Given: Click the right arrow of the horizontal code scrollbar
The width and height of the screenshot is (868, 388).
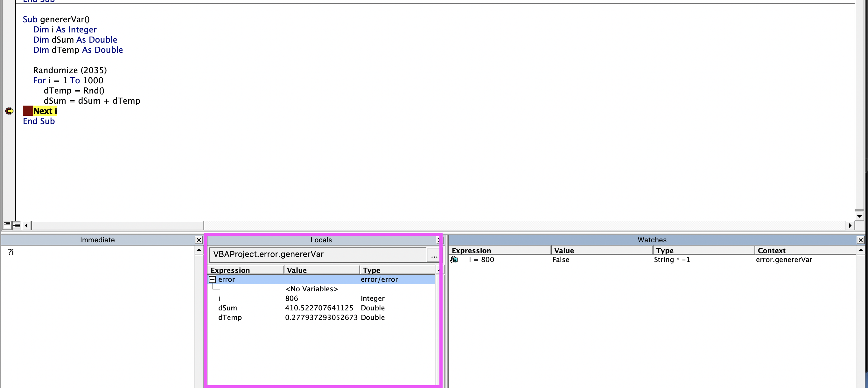Looking at the screenshot, I should click(x=850, y=225).
